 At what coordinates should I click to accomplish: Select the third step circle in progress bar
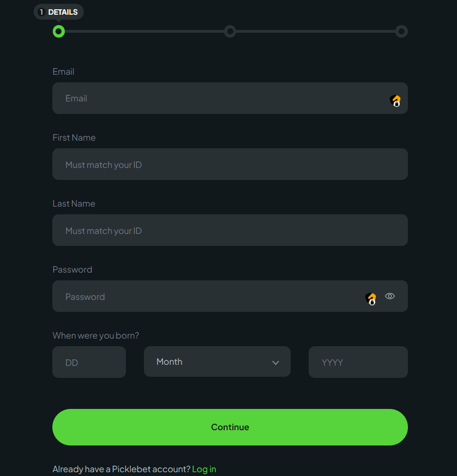tap(402, 31)
